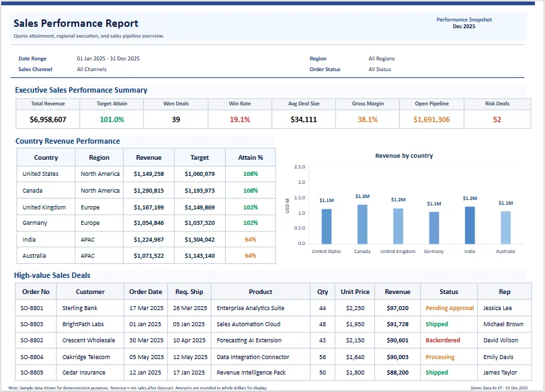The height and width of the screenshot is (392, 545).
Task: Select revenue $88,200 for SO-8805
Action: [x=397, y=373]
